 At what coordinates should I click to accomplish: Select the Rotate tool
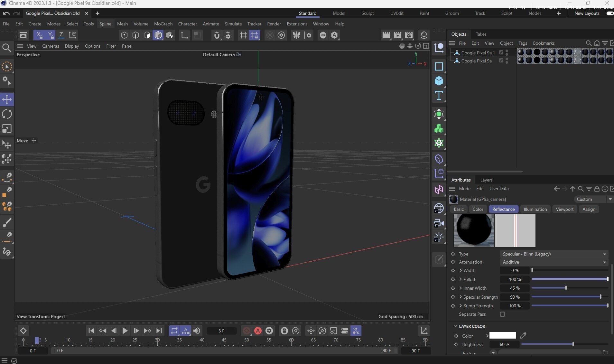pyautogui.click(x=7, y=114)
